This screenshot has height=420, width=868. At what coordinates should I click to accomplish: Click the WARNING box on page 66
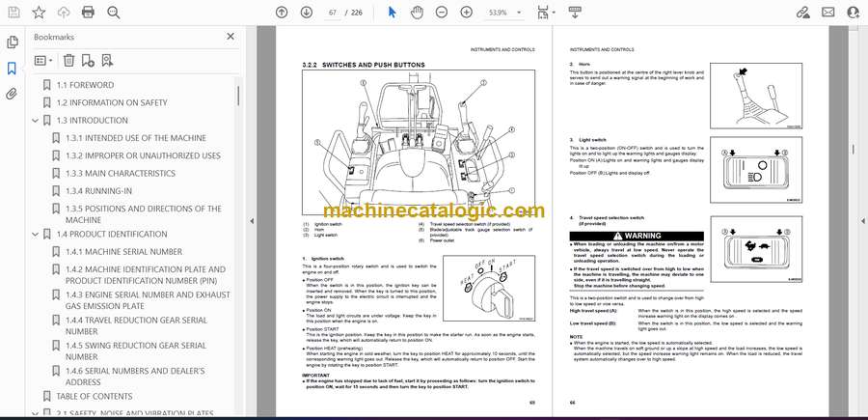637,236
